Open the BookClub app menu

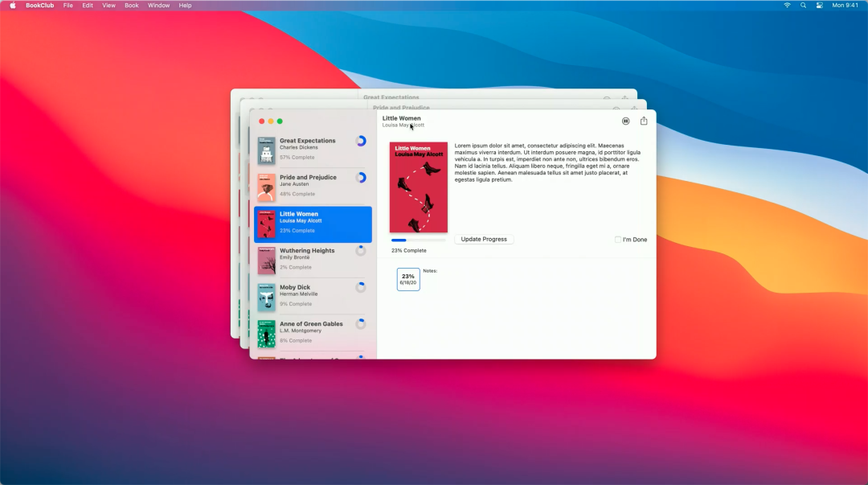tap(40, 5)
